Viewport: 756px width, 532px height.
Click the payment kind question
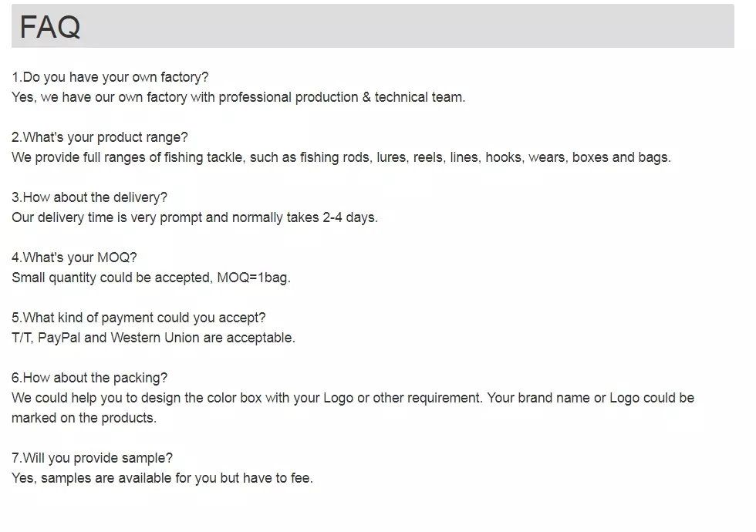pyautogui.click(x=139, y=318)
